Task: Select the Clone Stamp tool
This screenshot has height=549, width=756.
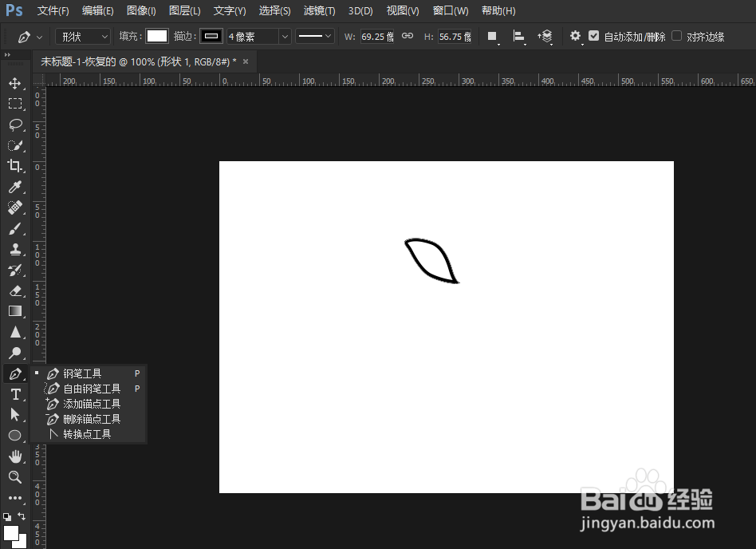Action: click(x=15, y=249)
